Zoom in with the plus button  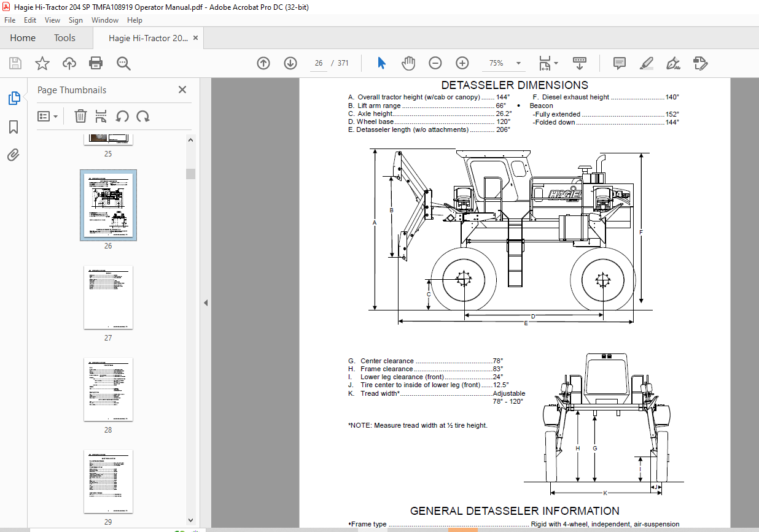(462, 63)
